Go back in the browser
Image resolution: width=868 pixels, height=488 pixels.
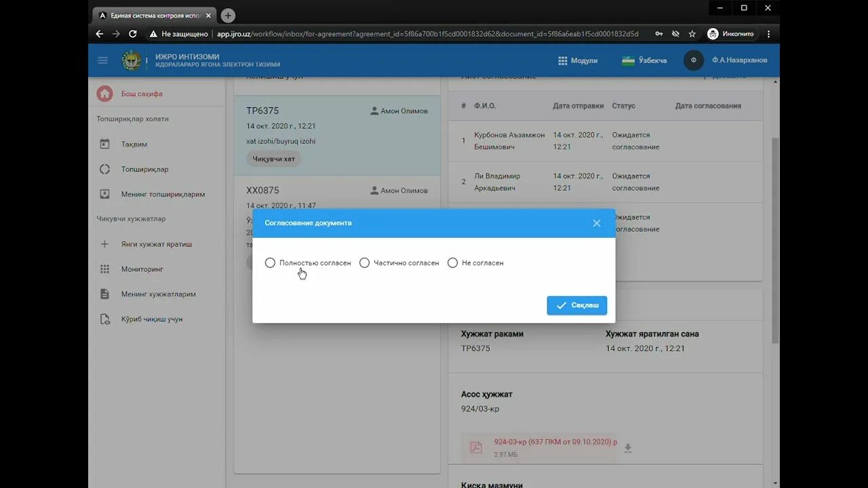[100, 34]
